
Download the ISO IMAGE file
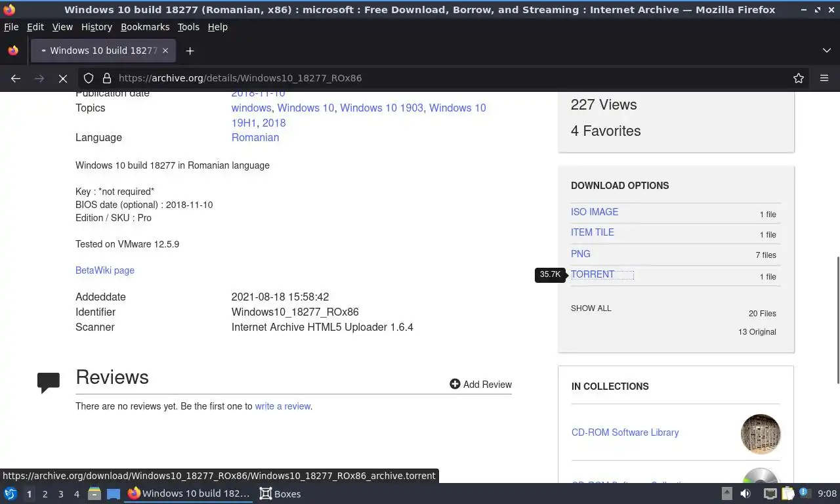[595, 212]
